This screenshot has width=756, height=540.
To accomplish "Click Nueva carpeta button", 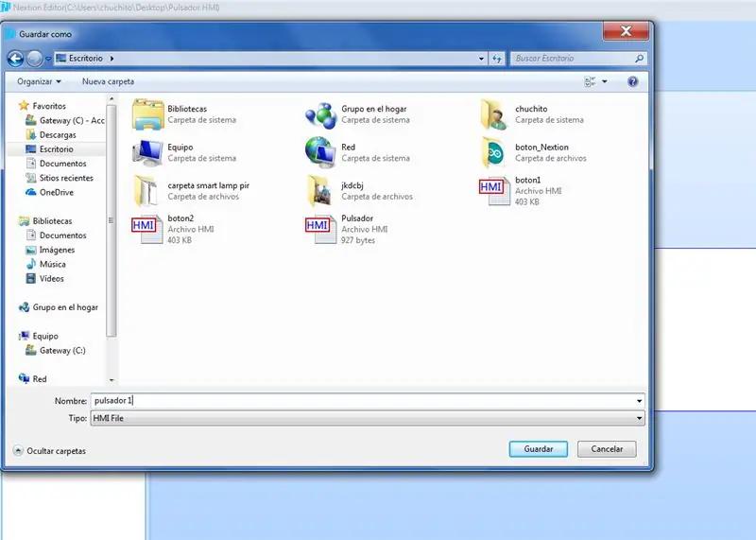I will pos(108,81).
